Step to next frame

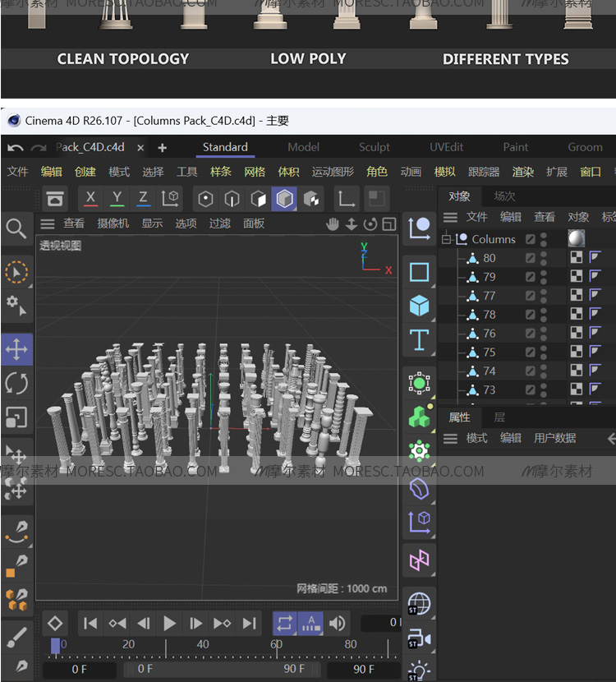pos(196,624)
